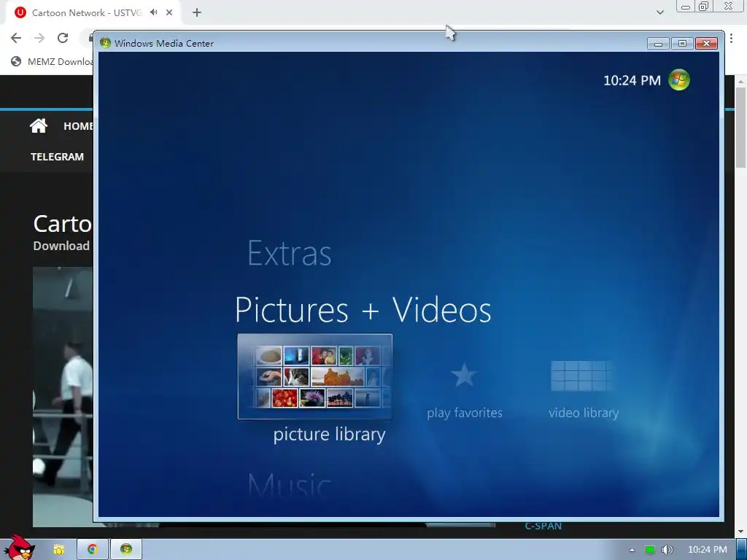Image resolution: width=747 pixels, height=560 pixels.
Task: Switch to the Cartoon Network - USTVG tab
Action: 87,13
